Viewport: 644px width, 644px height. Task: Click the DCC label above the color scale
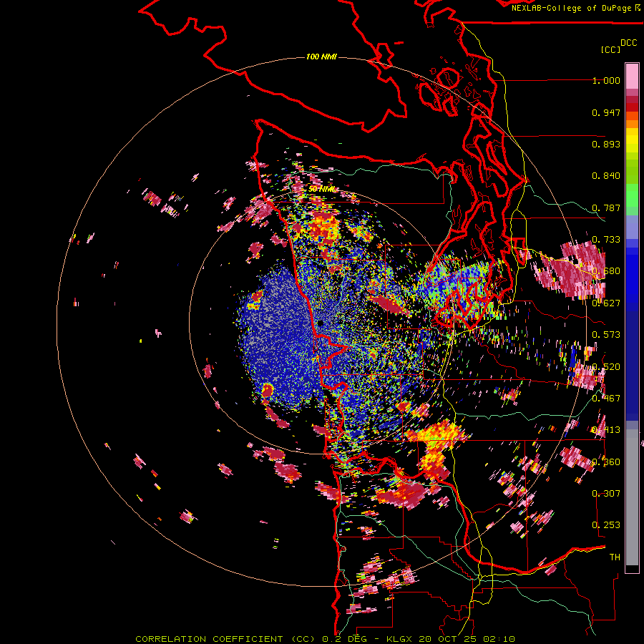click(628, 42)
